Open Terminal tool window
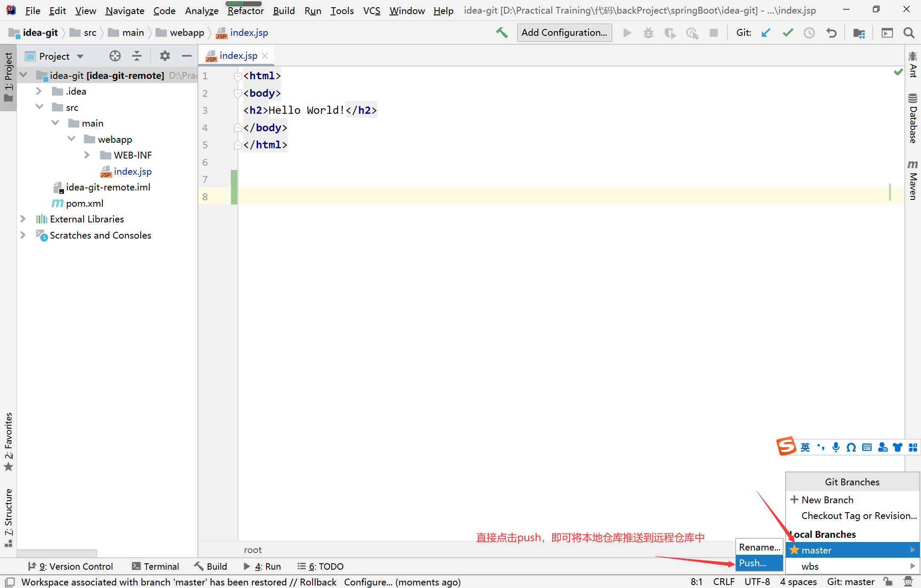 [155, 566]
